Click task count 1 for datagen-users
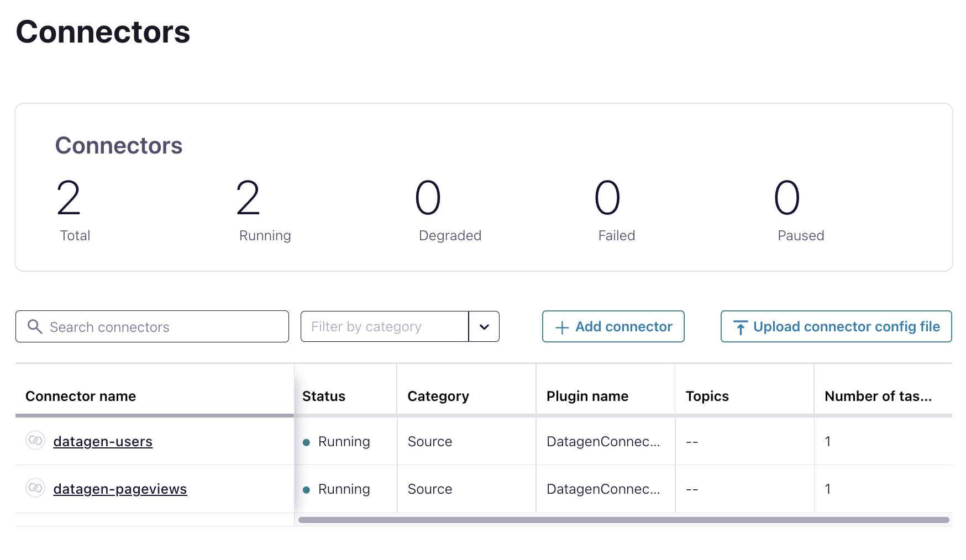This screenshot has height=560, width=966. (828, 441)
